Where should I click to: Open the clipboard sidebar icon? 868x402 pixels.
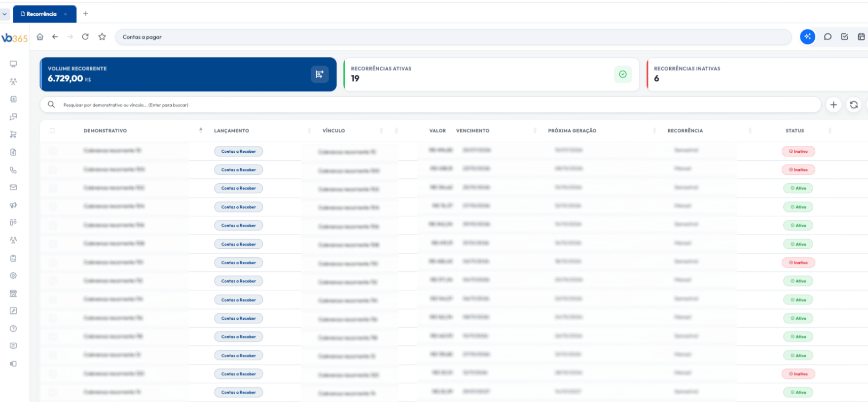click(13, 258)
